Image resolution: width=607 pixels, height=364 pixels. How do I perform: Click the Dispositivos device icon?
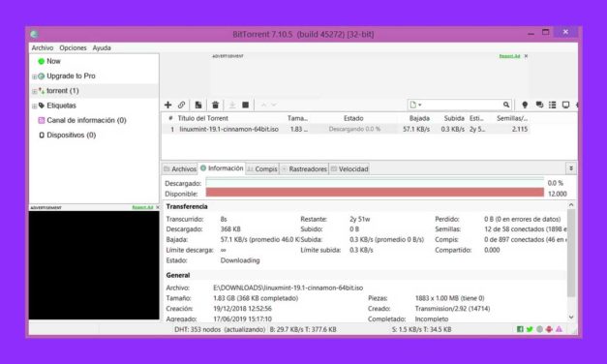(x=42, y=135)
